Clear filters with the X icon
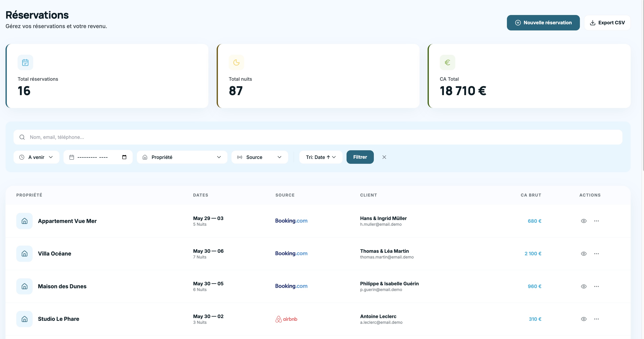 (x=384, y=157)
